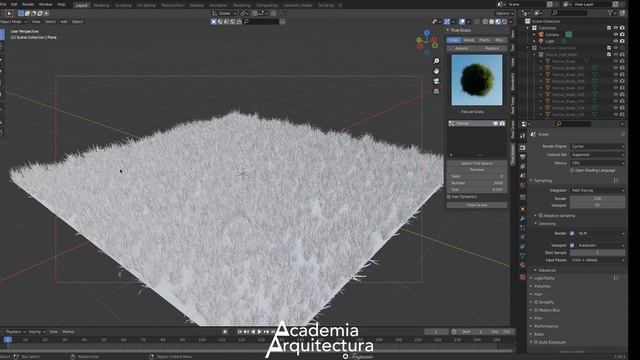640x360 pixels.
Task: Open the Integrator Path Tracing dropdown
Action: click(598, 190)
